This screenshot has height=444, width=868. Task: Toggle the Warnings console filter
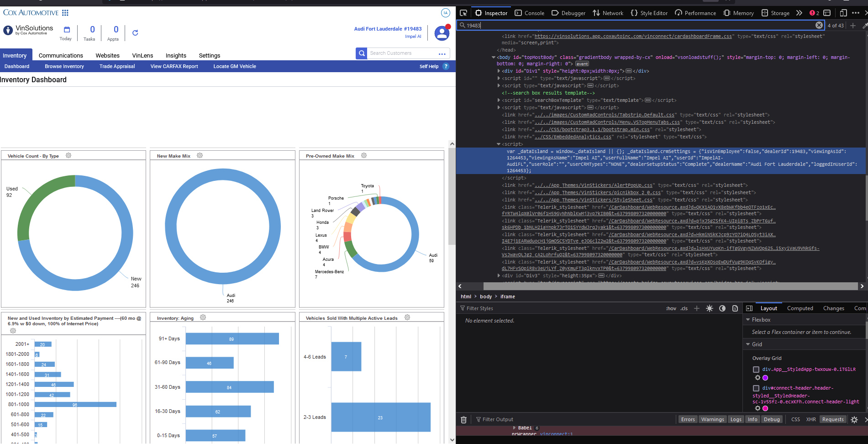tap(712, 419)
